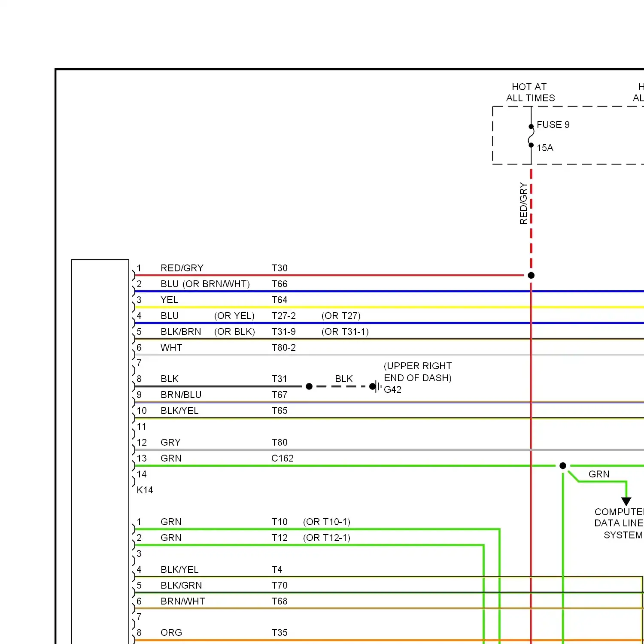Click the splice dot on the green C162 wire
Image resolution: width=644 pixels, height=644 pixels.
[x=563, y=466]
